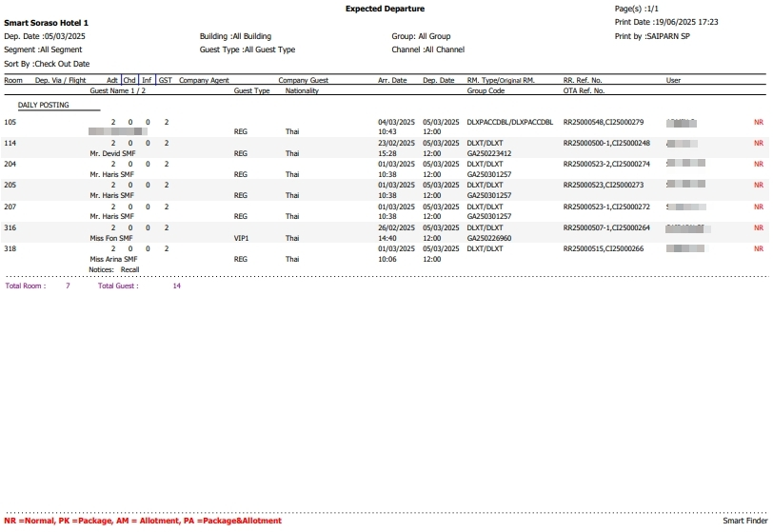This screenshot has width=773, height=532.
Task: Click the Smart Finder footer label
Action: (x=744, y=522)
